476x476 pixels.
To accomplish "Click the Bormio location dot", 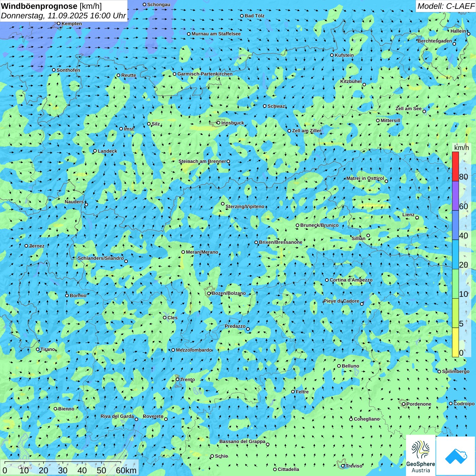I will pyautogui.click(x=67, y=295).
